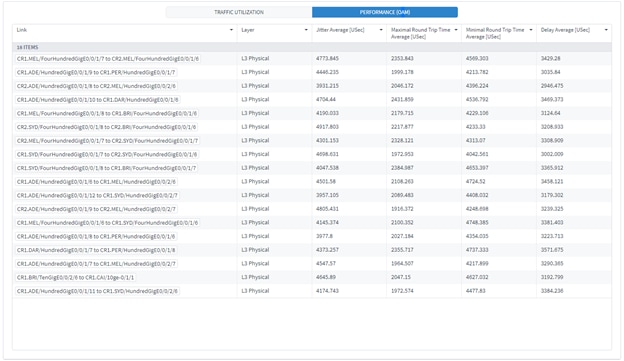Select the Performance (OAM) tab
624x361 pixels.
[385, 12]
